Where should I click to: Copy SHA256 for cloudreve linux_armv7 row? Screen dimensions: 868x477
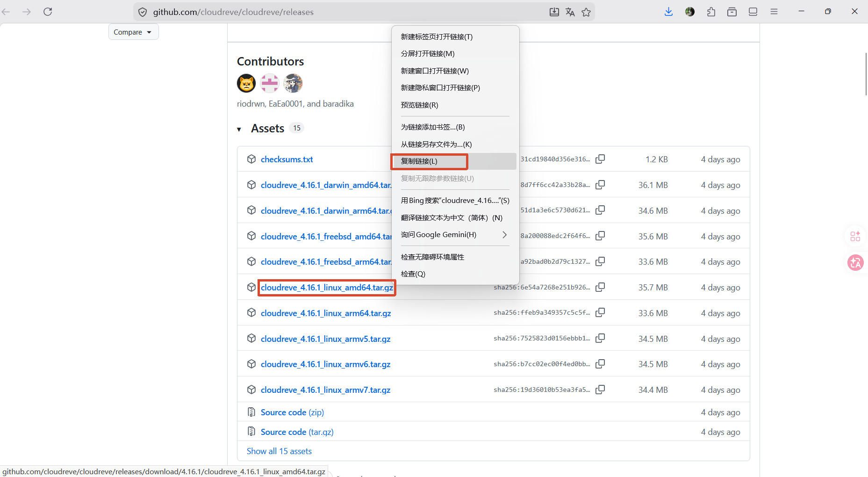click(x=600, y=390)
